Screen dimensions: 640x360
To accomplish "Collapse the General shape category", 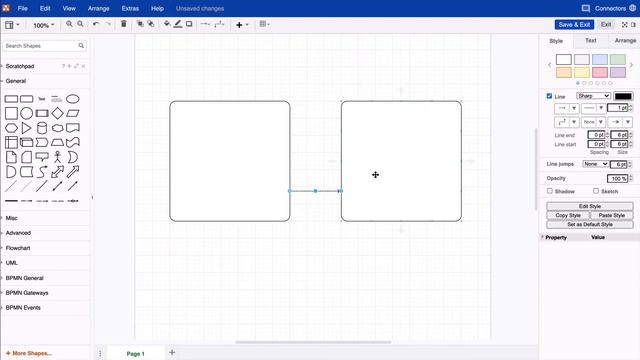I will click(16, 81).
